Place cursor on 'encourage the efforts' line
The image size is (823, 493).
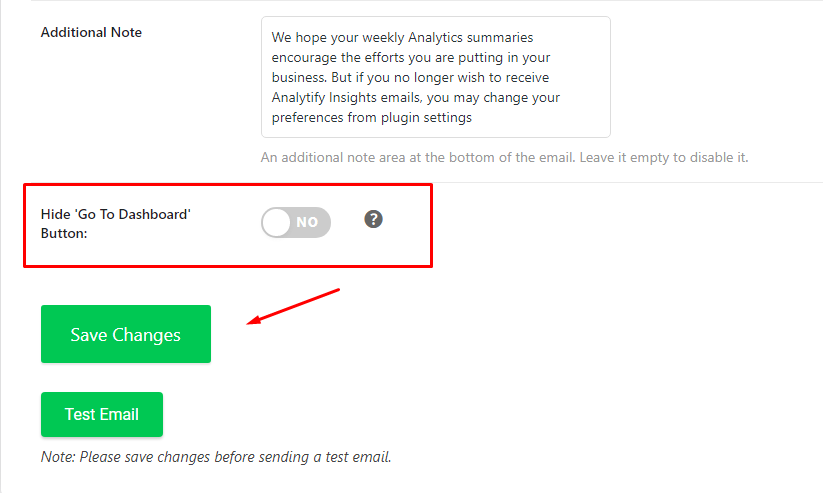click(410, 57)
